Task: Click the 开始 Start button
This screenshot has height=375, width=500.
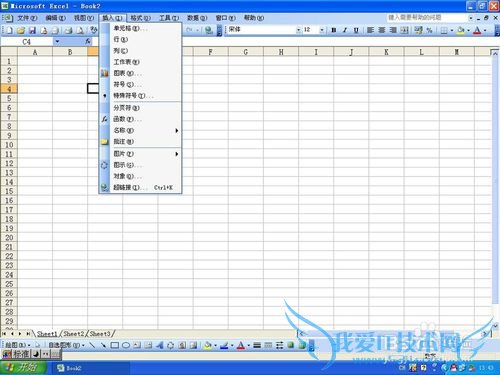Action: pos(23,368)
